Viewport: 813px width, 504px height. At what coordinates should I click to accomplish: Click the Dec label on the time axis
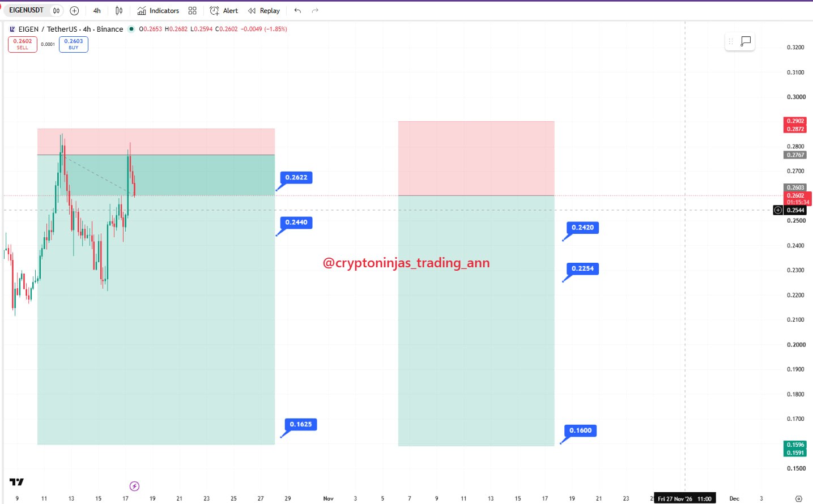(x=734, y=498)
